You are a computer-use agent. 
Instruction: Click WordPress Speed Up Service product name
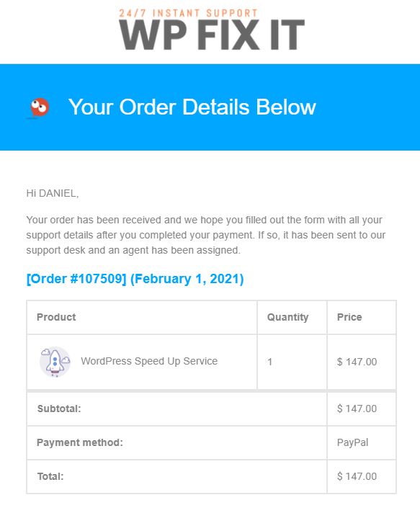149,361
